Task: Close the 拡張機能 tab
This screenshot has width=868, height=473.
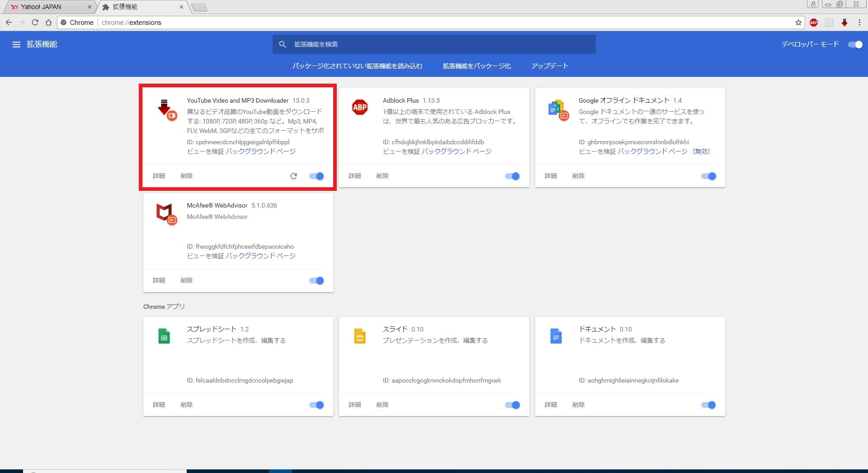Action: [181, 7]
